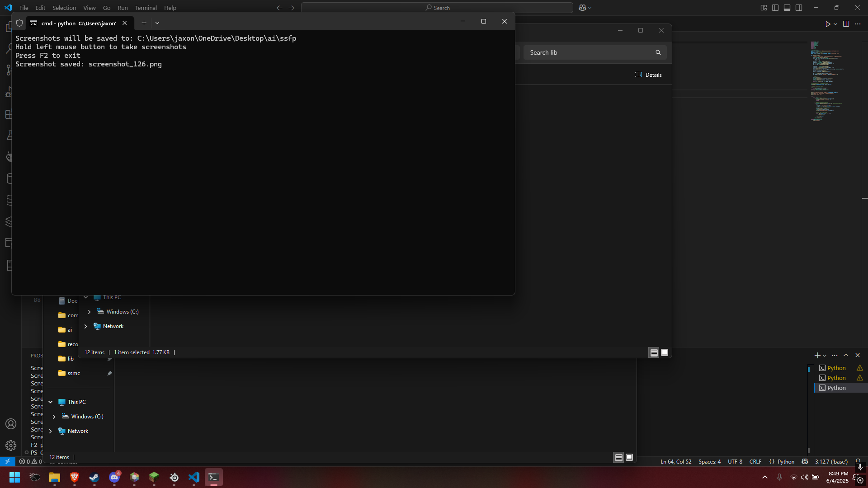The width and height of the screenshot is (868, 488).
Task: Run the Python file with play icon
Action: (827, 24)
